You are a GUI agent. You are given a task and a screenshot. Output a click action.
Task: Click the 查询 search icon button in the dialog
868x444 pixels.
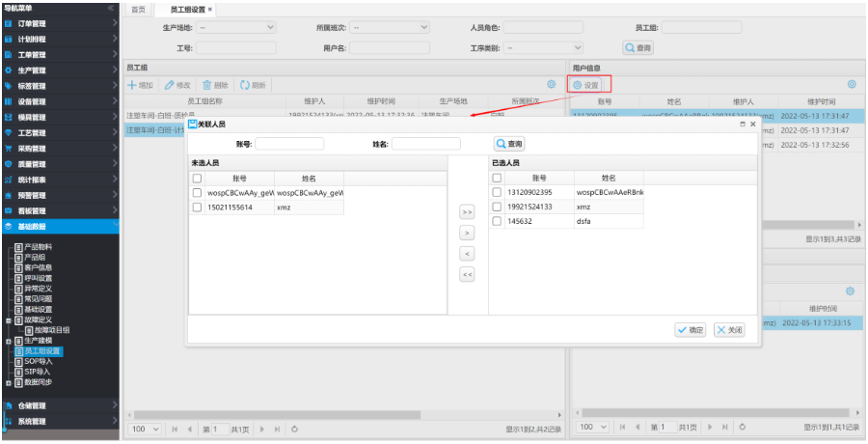509,144
